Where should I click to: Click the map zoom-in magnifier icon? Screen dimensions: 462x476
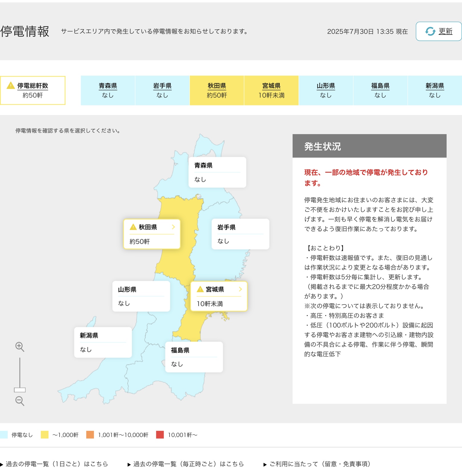(19, 347)
